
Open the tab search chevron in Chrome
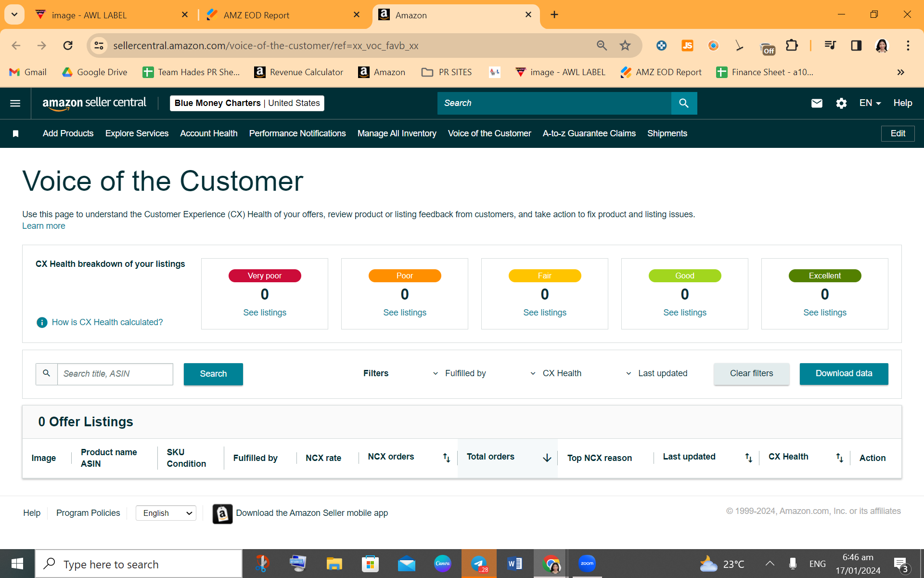pyautogui.click(x=14, y=14)
